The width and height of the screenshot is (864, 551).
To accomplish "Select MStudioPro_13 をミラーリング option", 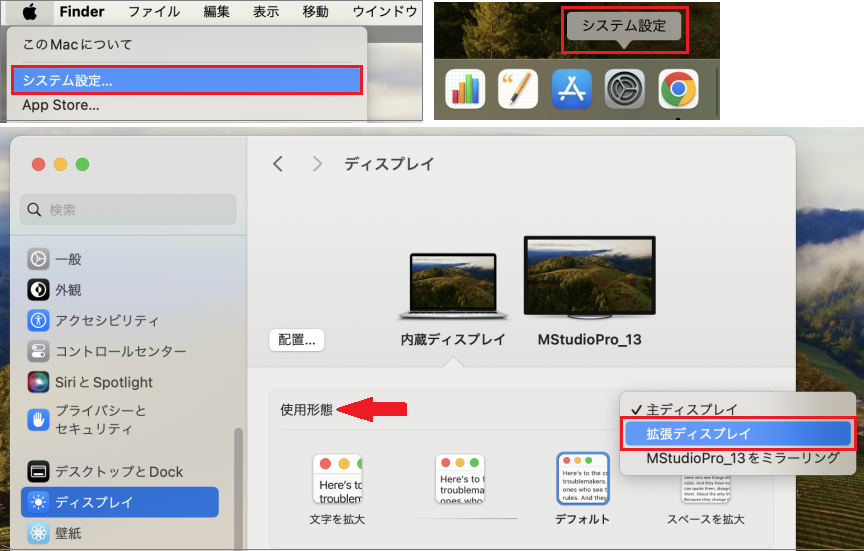I will click(737, 458).
